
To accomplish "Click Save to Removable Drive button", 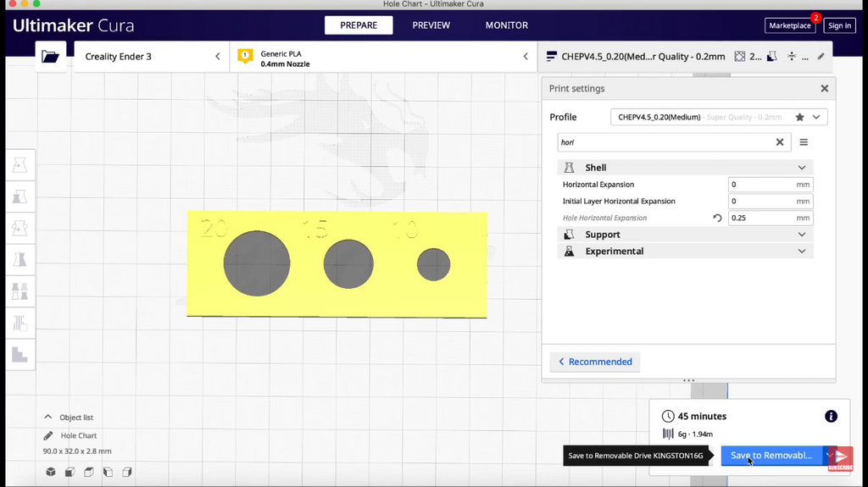I will pos(771,456).
